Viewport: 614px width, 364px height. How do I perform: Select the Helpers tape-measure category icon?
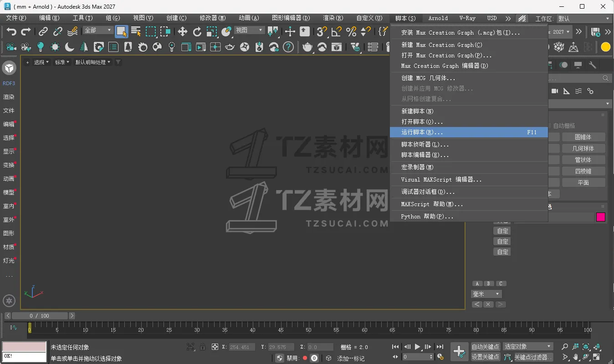[x=567, y=91]
